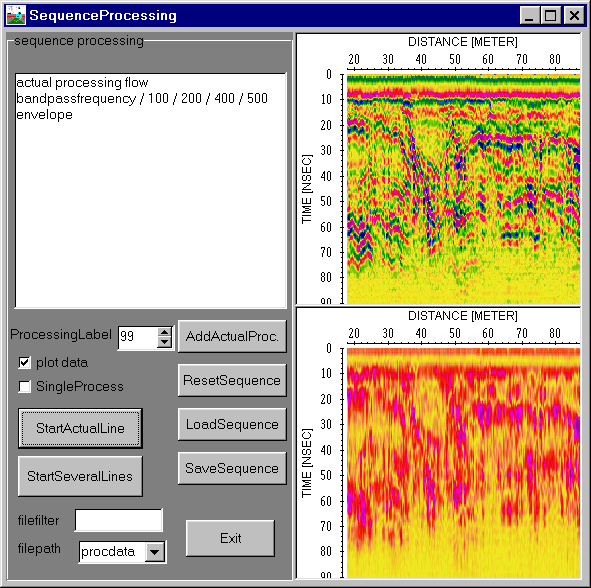The image size is (591, 588).
Task: Click the SequenceProcessing app icon in title bar
Action: tap(16, 15)
